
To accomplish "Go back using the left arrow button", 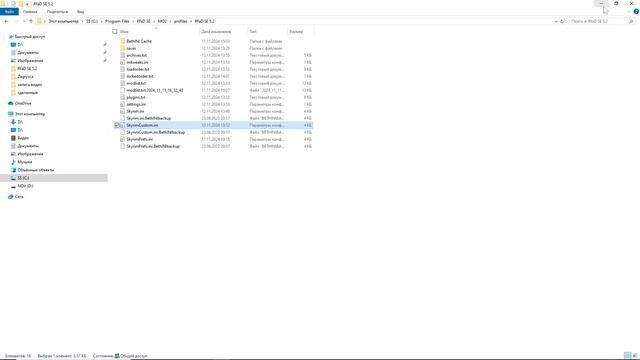I will (6, 21).
